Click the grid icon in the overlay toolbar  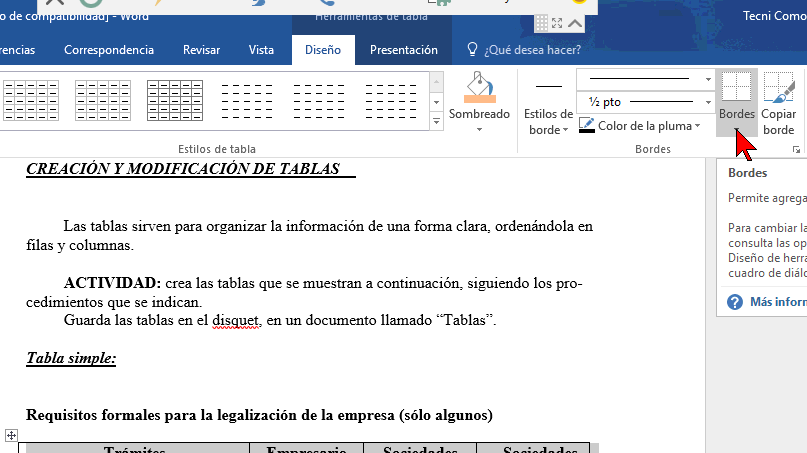(x=541, y=23)
